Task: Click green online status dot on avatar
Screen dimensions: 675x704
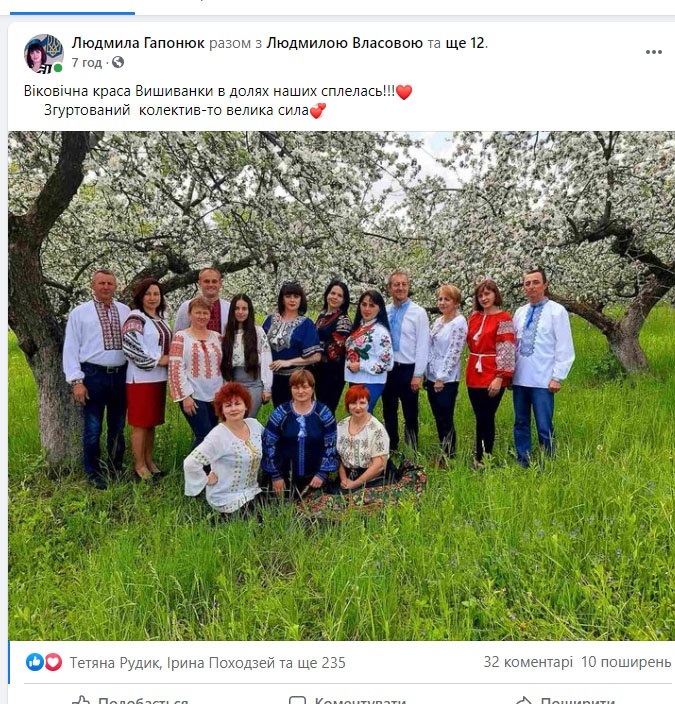Action: (58, 68)
